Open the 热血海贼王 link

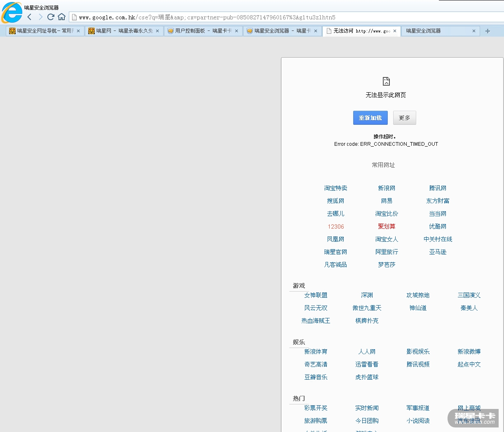316,321
